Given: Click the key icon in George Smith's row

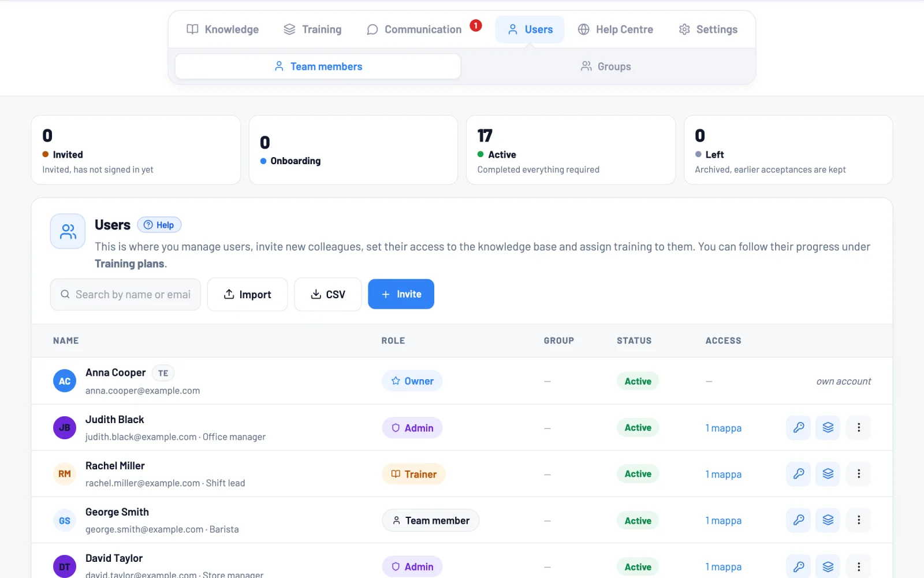Looking at the screenshot, I should tap(799, 520).
